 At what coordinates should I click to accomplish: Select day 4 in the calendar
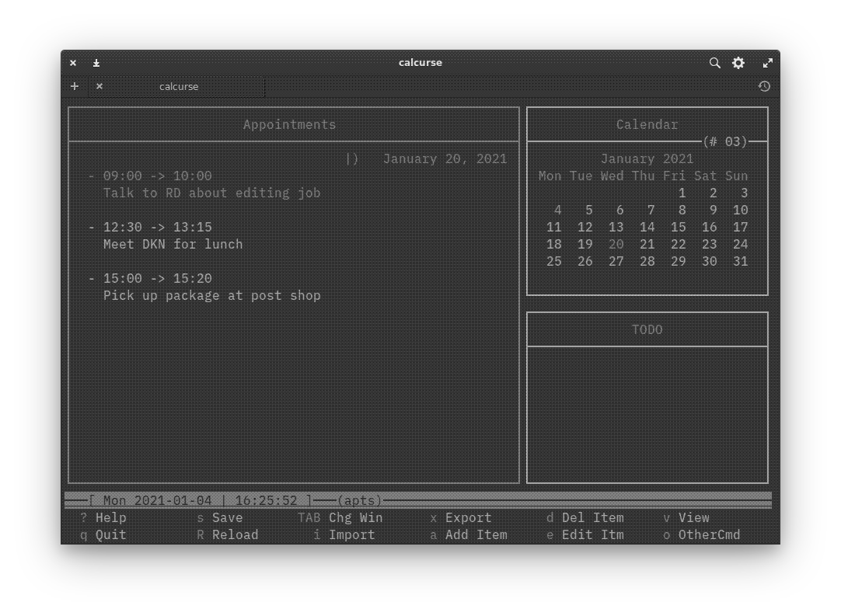(558, 211)
